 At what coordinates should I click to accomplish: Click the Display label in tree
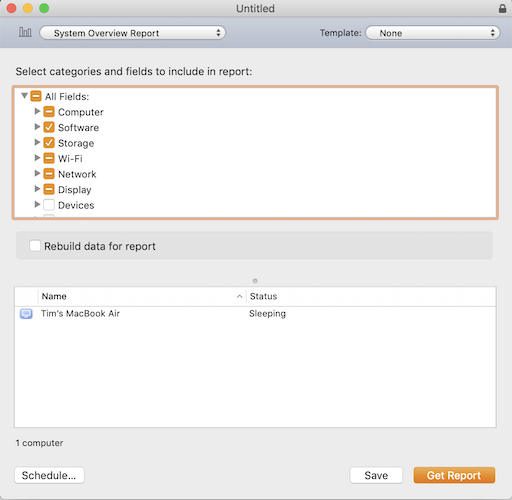(75, 190)
